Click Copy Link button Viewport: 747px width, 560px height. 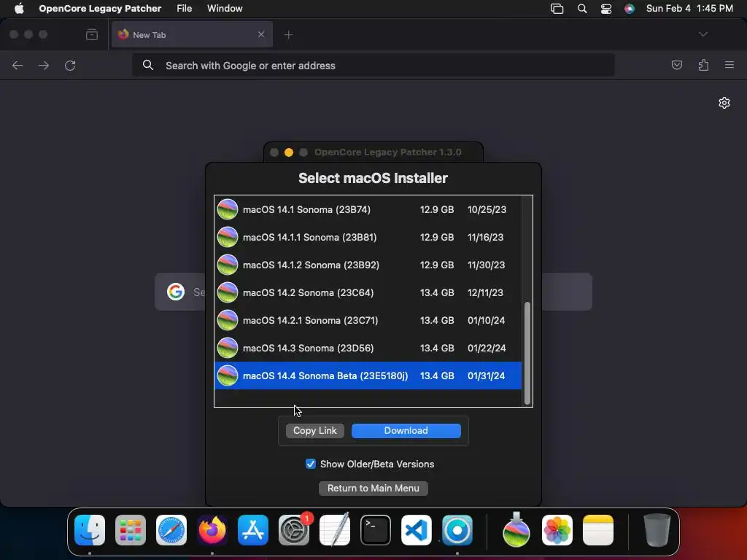tap(315, 430)
